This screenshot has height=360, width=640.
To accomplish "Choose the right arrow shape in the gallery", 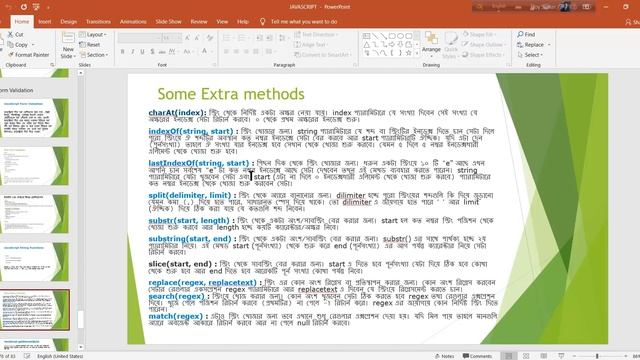I will coord(392,44).
